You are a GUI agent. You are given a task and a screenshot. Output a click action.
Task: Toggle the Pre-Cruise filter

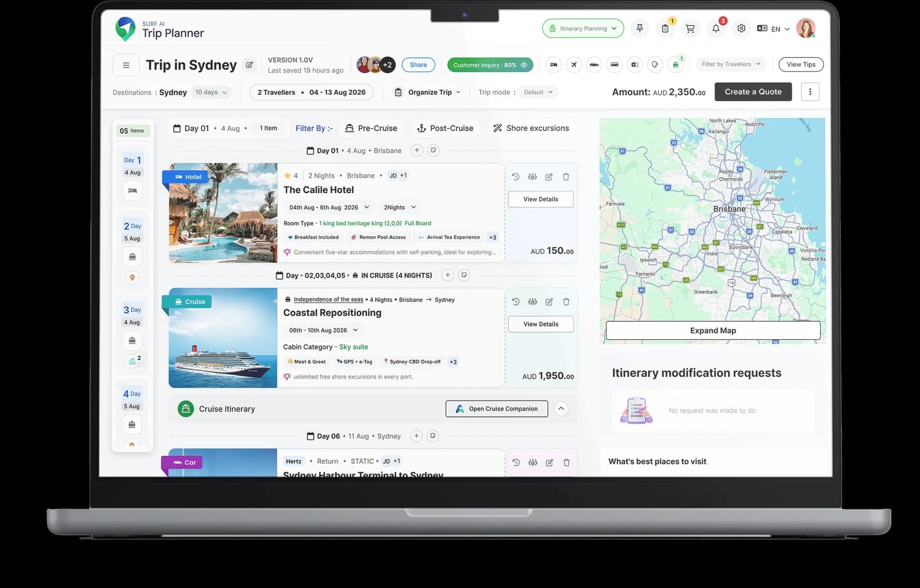tap(371, 128)
